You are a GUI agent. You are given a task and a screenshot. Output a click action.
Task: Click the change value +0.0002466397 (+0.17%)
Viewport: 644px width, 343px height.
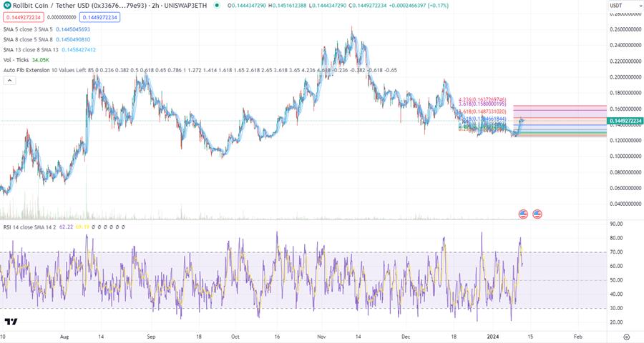(419, 6)
